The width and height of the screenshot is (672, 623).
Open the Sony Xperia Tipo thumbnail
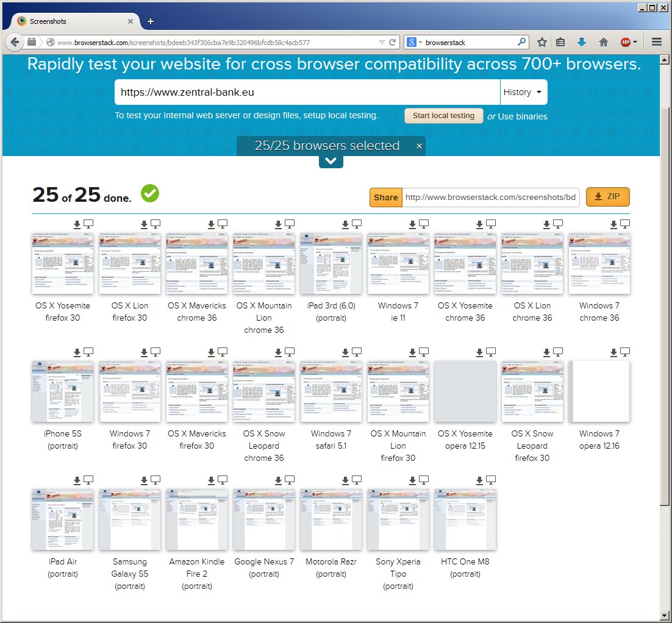pos(398,519)
